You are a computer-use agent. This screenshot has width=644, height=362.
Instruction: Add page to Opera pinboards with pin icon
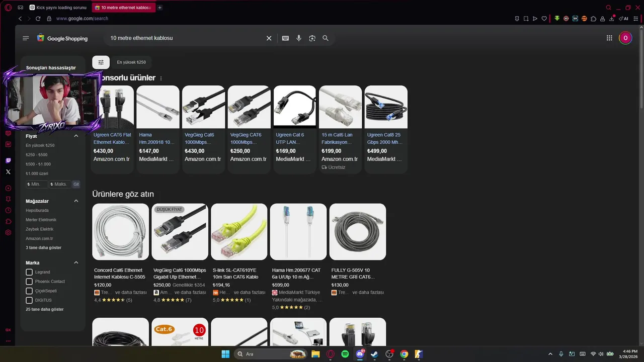(x=517, y=19)
